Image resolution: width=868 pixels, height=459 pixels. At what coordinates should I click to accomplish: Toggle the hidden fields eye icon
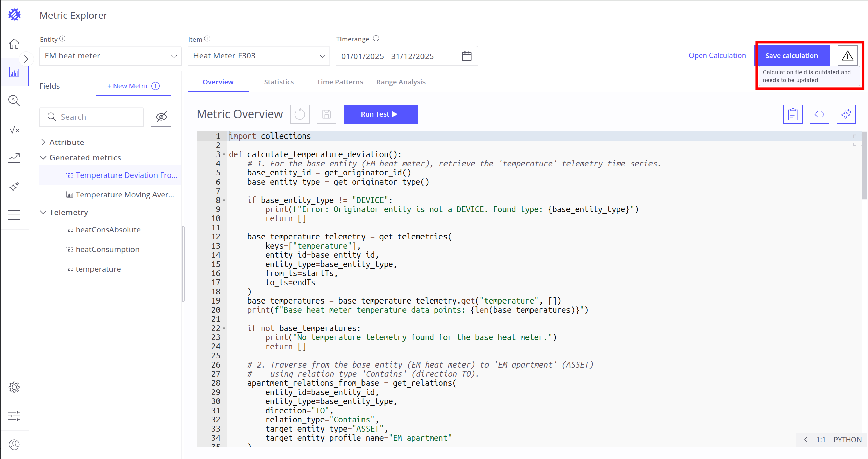[x=161, y=117]
